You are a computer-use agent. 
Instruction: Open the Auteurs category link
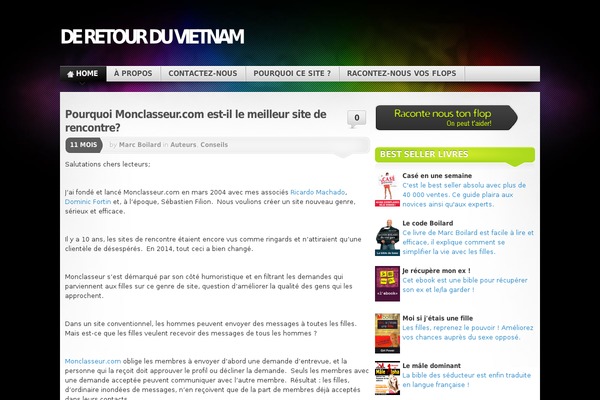[x=183, y=145]
